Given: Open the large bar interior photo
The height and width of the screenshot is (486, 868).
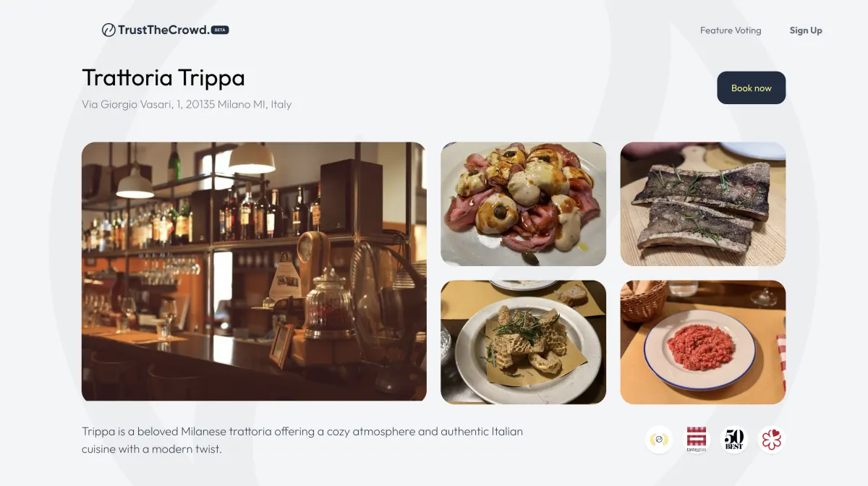Looking at the screenshot, I should point(254,271).
